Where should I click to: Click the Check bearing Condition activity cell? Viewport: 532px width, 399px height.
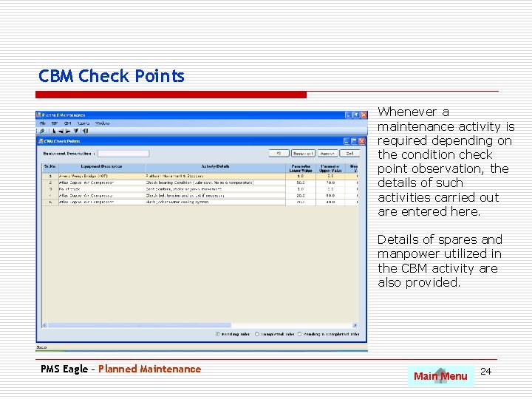point(216,183)
